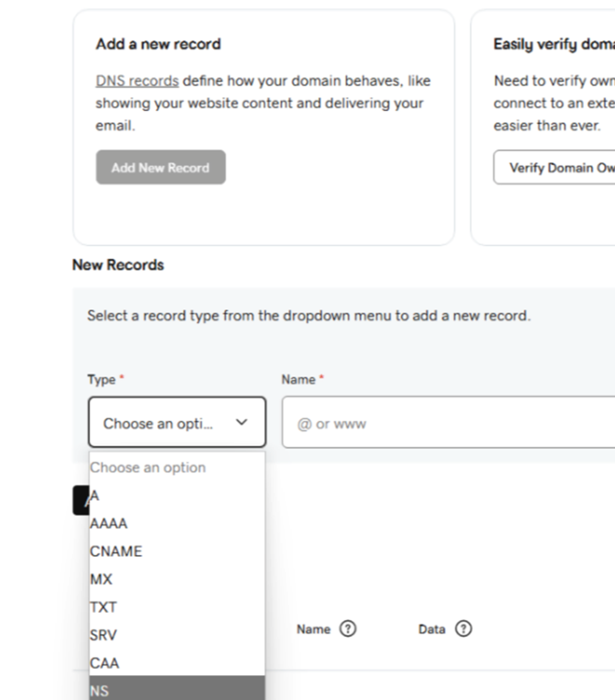Open the DNS records hyperlink
Screen dimensions: 615x700
137,81
